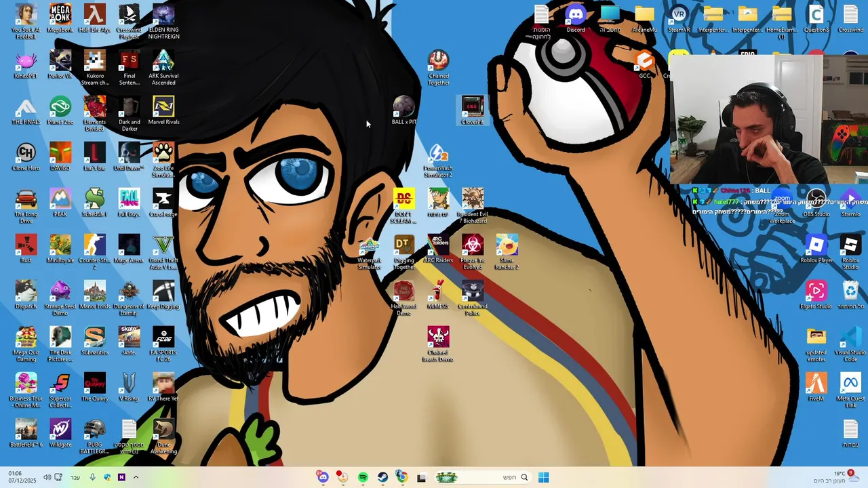Select the Visual Studio Code icon

pyautogui.click(x=850, y=344)
